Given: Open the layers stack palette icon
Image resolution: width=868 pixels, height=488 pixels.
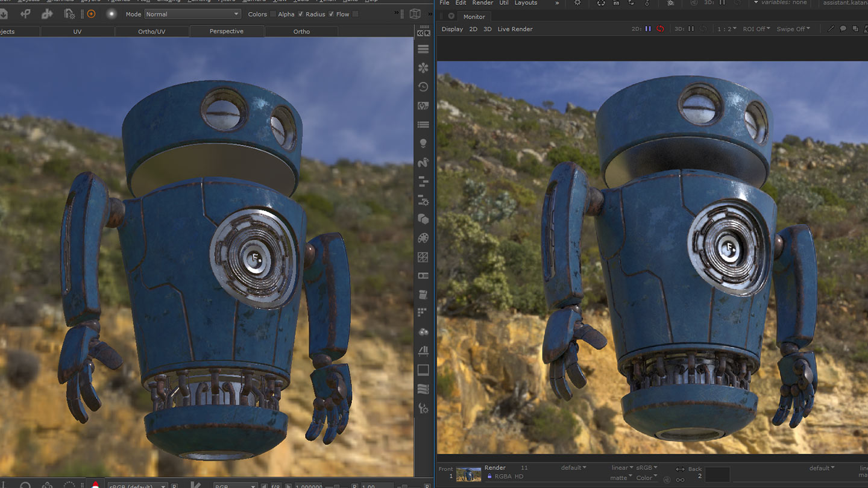Looking at the screenshot, I should [x=423, y=49].
